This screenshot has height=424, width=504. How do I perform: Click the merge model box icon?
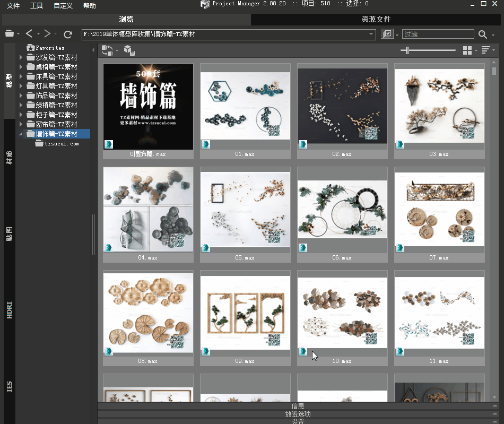[129, 50]
